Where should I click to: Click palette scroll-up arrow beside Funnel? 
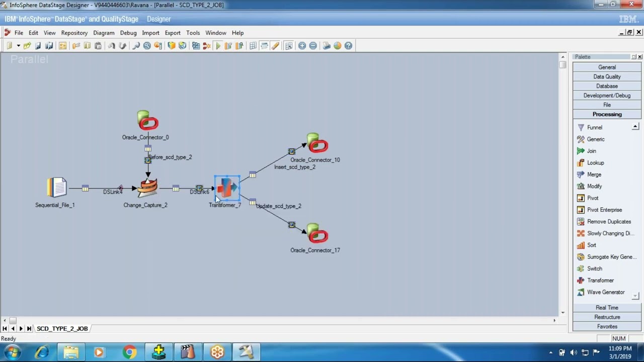click(635, 127)
